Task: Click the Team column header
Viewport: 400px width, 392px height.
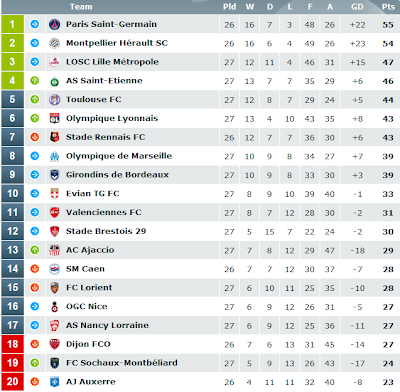Action: tap(81, 7)
